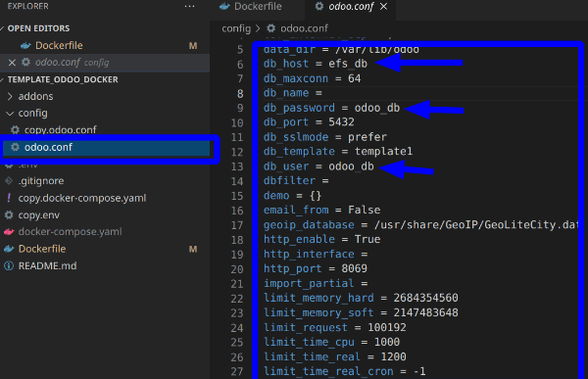
Task: Expand the addons folder
Action: [x=35, y=96]
